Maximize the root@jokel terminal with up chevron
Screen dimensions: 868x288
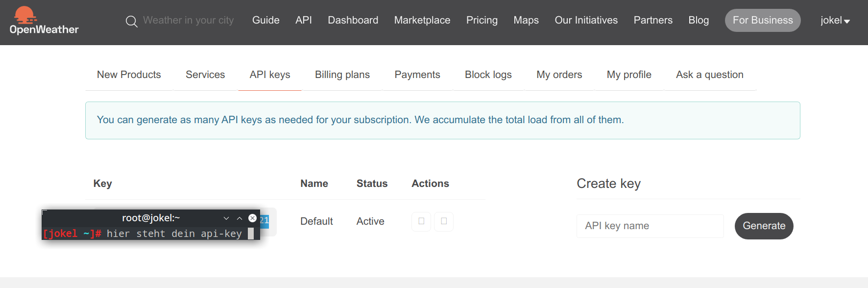pyautogui.click(x=240, y=218)
